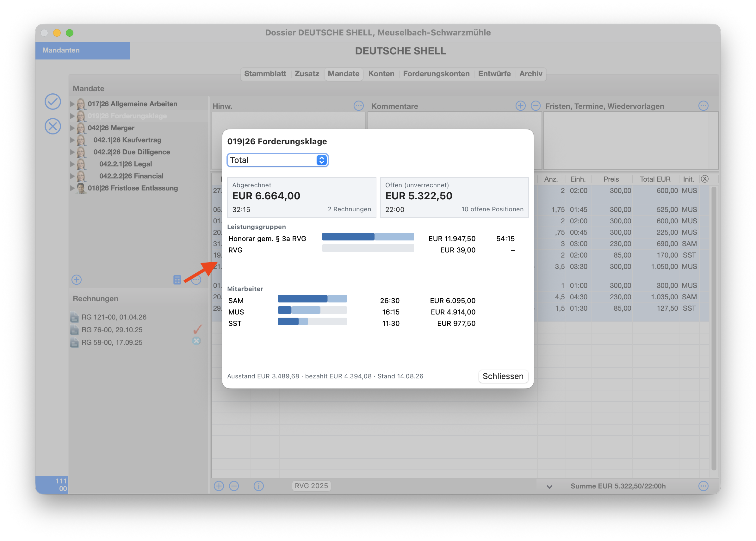
Task: Expand the 042.2|26 Due Dilligence mandate
Action: (72, 152)
